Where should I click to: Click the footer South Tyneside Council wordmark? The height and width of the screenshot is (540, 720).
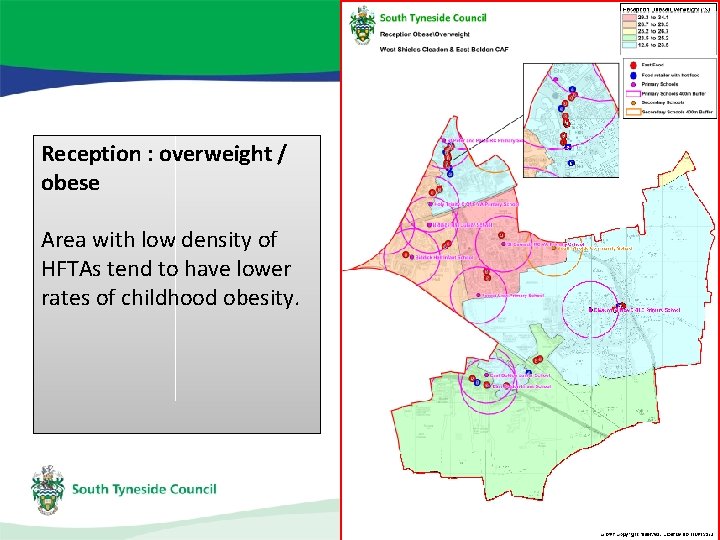(144, 489)
